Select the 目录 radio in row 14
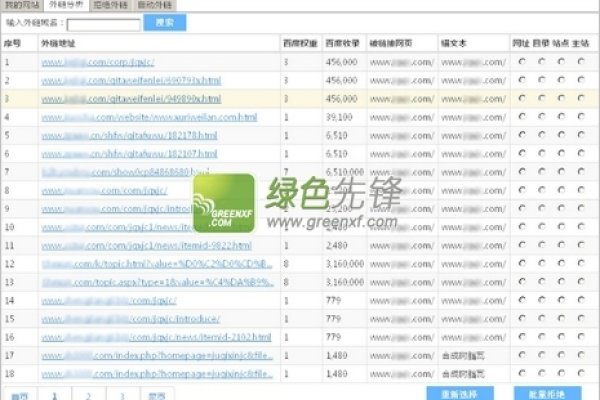 click(541, 300)
